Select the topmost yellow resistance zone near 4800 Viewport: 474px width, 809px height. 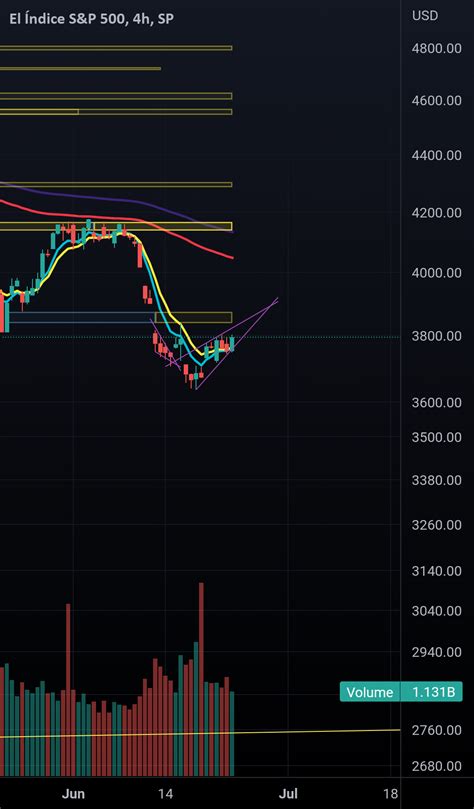pos(116,48)
